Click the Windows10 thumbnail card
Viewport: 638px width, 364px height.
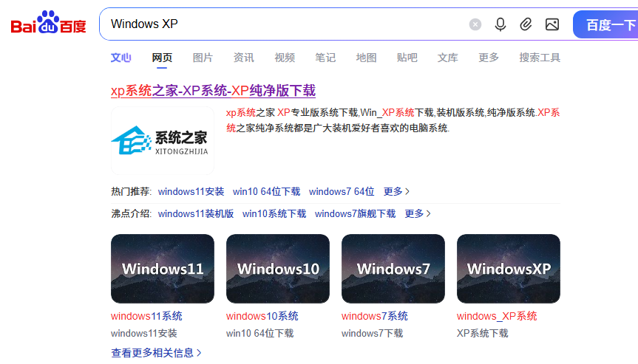click(x=278, y=269)
